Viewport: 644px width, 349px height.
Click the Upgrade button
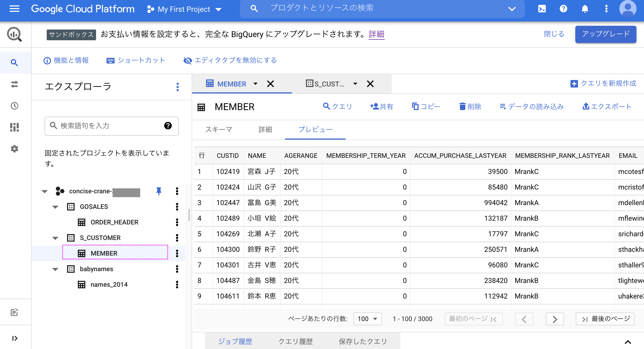pyautogui.click(x=605, y=34)
